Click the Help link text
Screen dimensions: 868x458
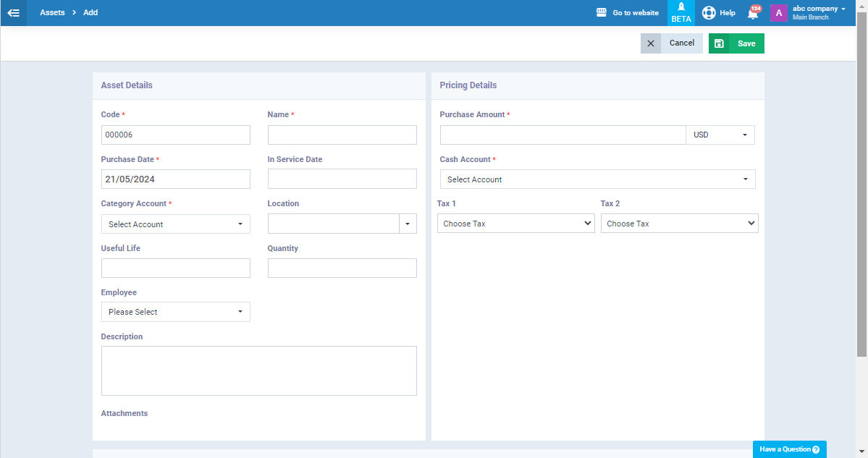coord(728,13)
